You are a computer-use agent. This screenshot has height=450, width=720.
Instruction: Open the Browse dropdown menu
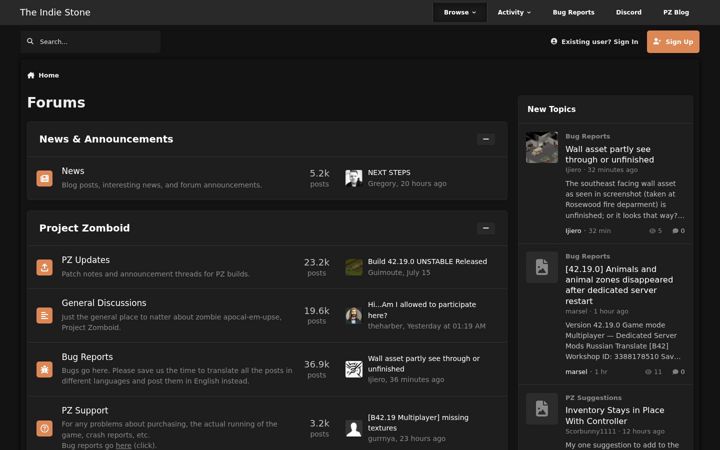pyautogui.click(x=460, y=12)
